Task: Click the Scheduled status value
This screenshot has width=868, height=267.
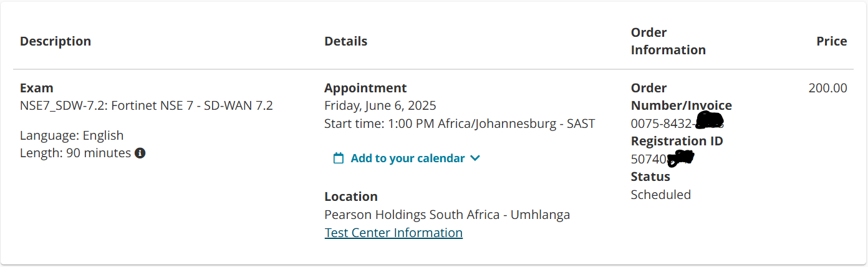Action: (x=661, y=195)
